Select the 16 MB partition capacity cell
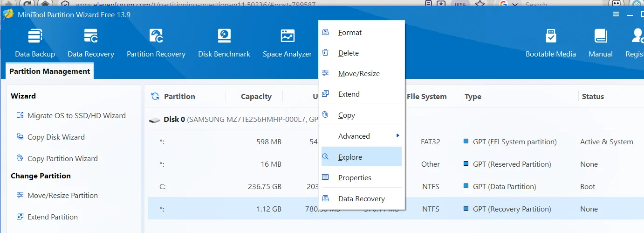The image size is (644, 233). (271, 164)
